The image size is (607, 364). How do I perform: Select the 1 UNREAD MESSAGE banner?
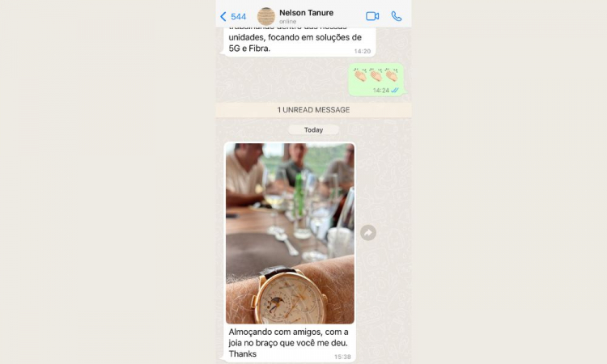[313, 110]
